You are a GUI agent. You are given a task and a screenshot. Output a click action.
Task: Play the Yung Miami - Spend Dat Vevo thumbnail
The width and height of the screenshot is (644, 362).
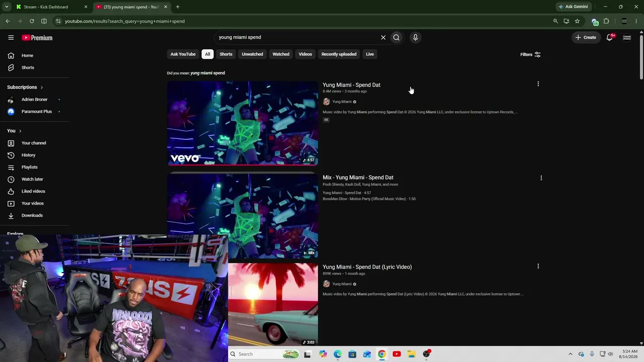pyautogui.click(x=243, y=123)
